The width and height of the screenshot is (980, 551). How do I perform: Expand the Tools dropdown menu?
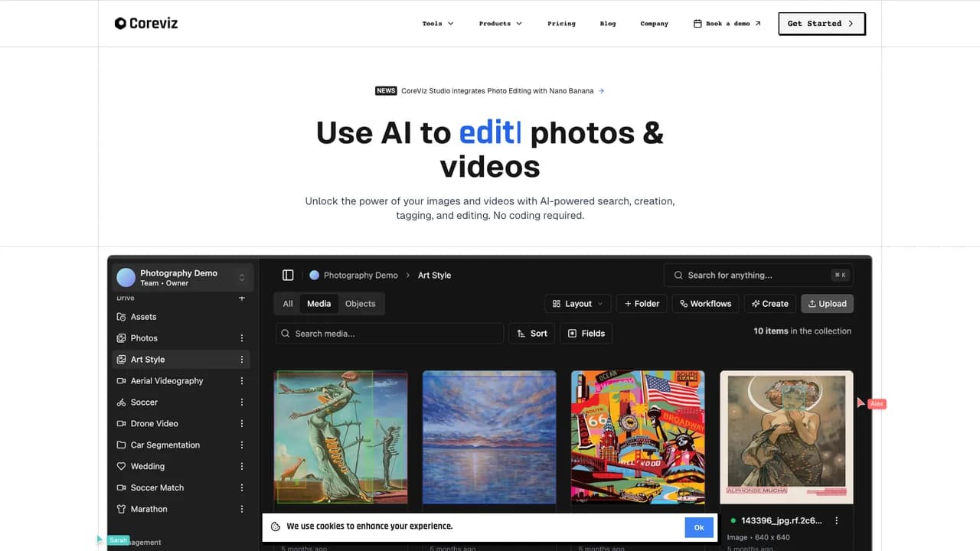[438, 24]
